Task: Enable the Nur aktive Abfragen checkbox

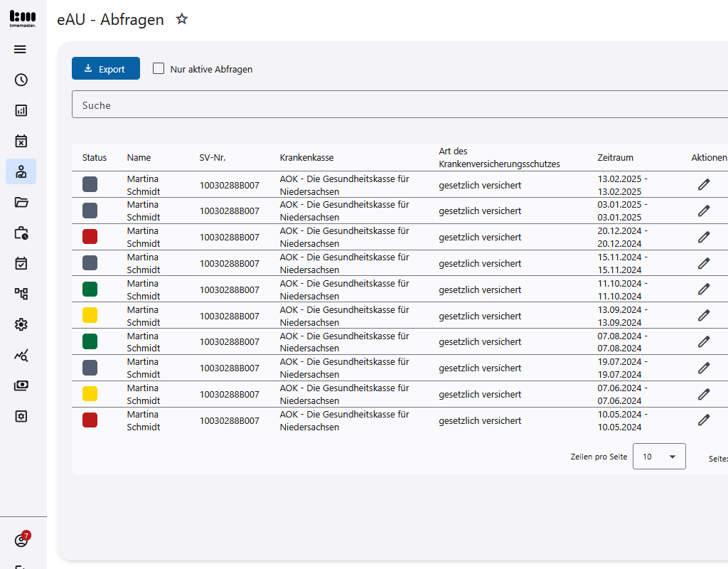Action: point(159,68)
